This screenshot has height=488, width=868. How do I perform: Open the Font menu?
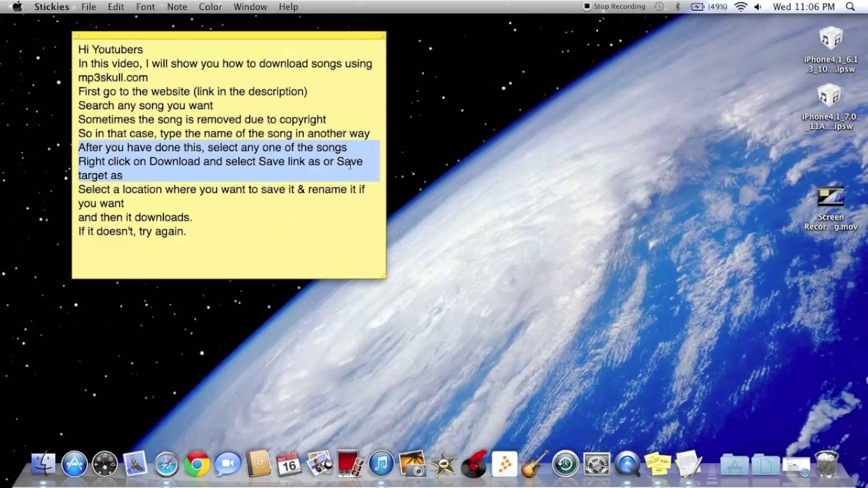146,7
